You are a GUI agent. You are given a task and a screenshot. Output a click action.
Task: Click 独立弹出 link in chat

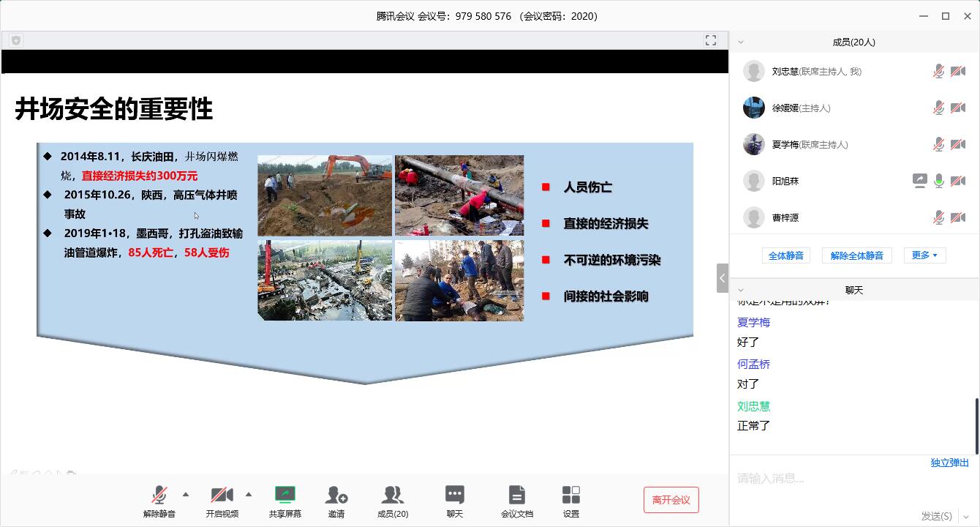click(949, 463)
